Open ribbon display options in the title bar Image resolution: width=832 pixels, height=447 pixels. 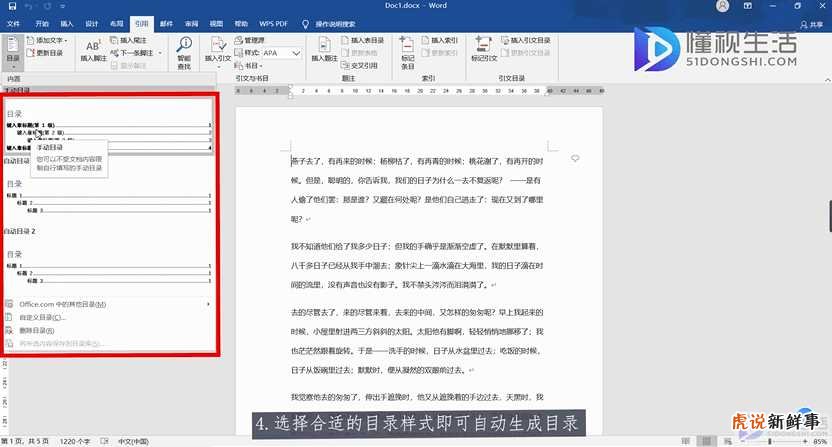point(748,6)
